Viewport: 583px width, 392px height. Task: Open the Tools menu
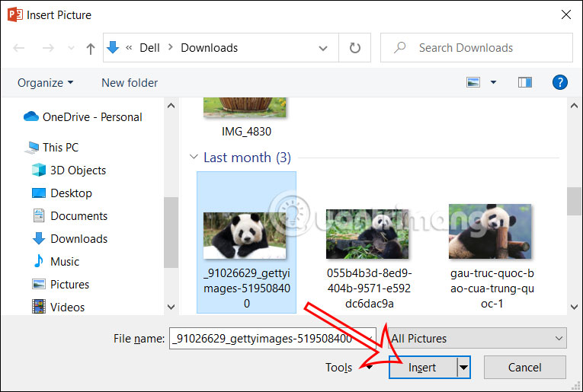tap(348, 367)
